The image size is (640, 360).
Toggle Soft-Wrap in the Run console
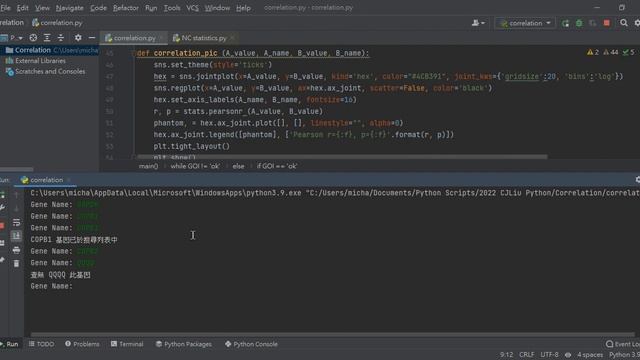[x=16, y=222]
